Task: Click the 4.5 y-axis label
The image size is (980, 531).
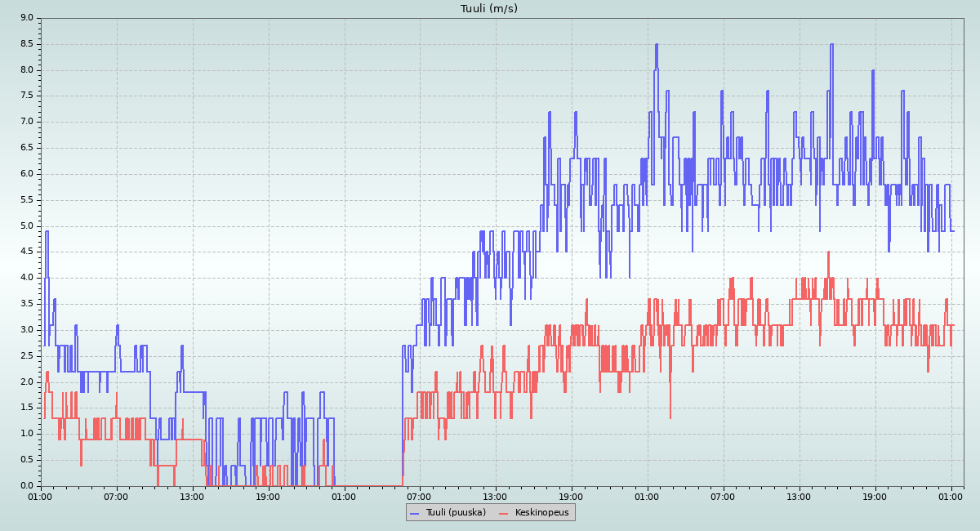Action: coord(26,252)
